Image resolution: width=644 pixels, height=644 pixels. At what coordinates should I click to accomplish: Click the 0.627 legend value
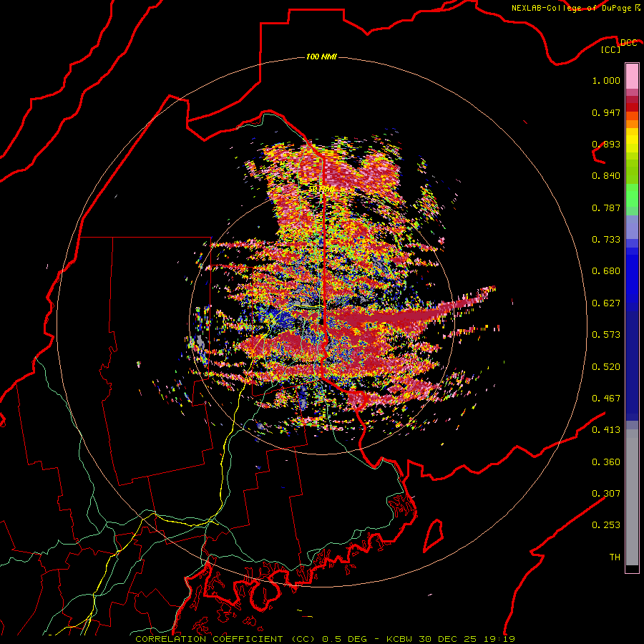(x=606, y=303)
